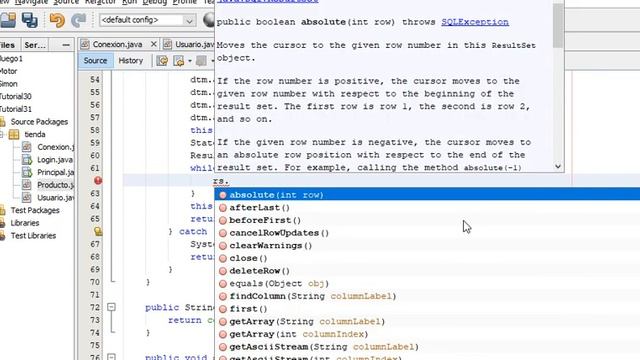
Task: Click the Save All toolbar icon
Action: (29, 20)
